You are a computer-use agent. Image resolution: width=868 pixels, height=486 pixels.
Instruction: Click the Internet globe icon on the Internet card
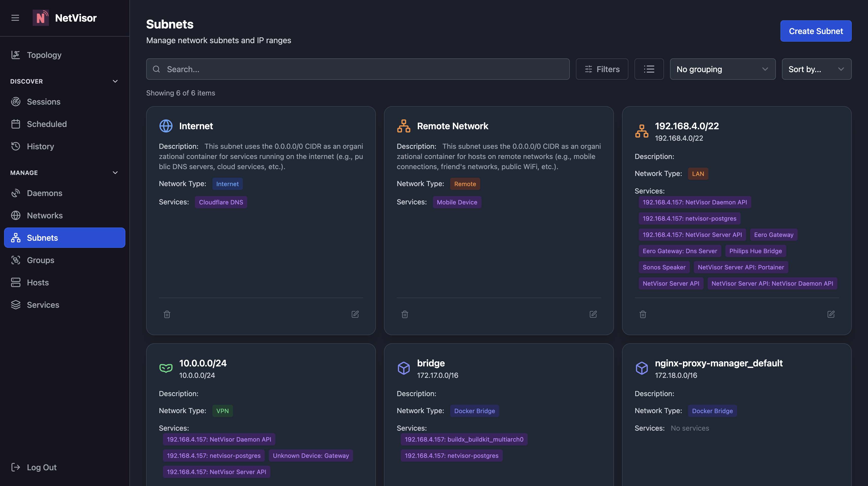tap(166, 126)
